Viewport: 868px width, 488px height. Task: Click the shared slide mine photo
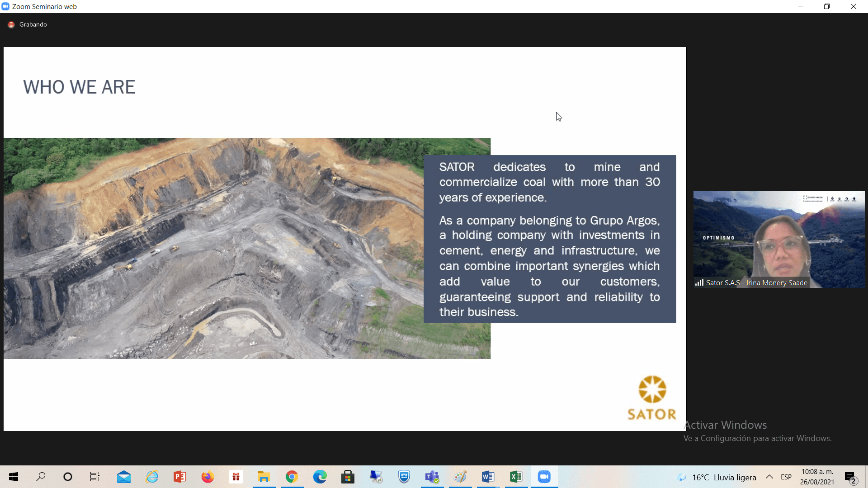coord(247,249)
